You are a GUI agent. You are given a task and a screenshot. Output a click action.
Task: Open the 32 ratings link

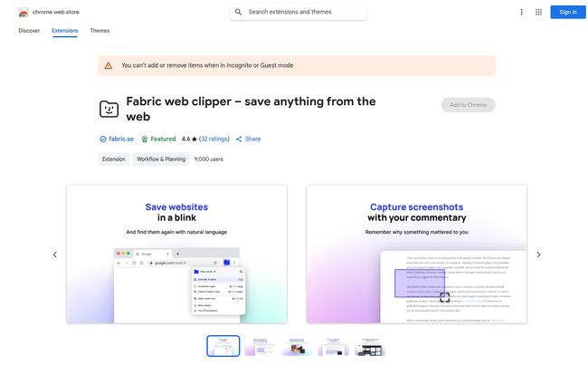pyautogui.click(x=214, y=139)
